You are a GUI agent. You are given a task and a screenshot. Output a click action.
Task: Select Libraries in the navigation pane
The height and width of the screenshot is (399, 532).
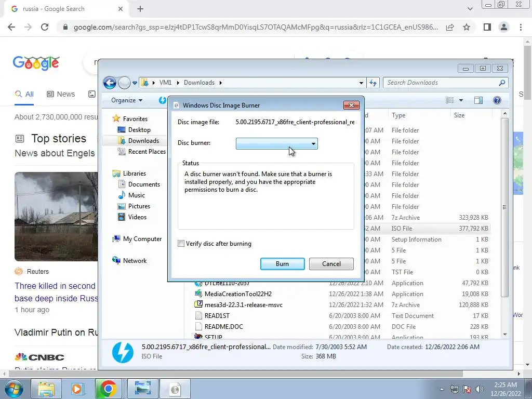click(135, 174)
